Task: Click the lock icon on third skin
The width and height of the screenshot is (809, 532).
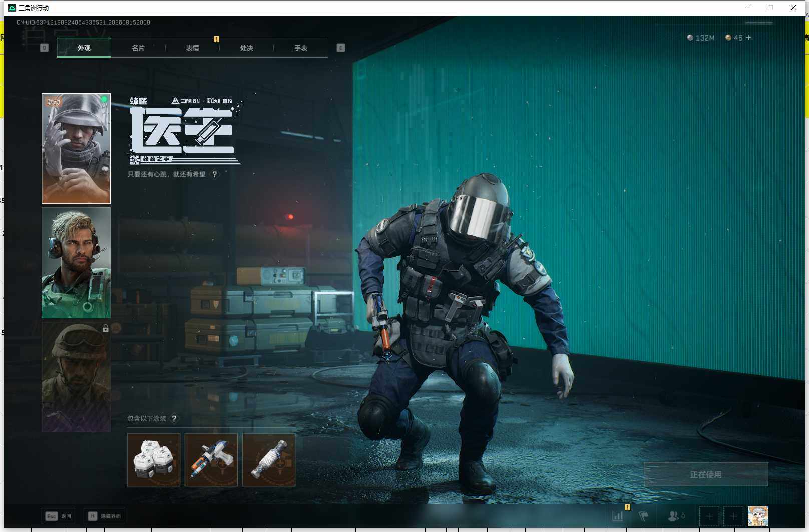Action: click(105, 328)
